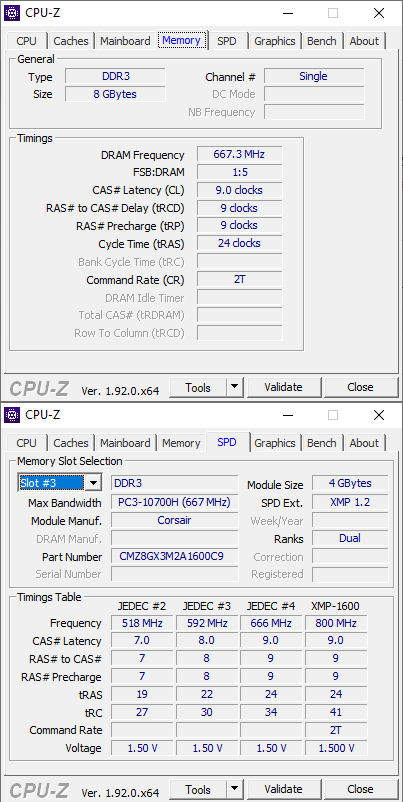Select the Mainboard tab in bottom window
Image resolution: width=403 pixels, height=802 pixels.
(x=125, y=443)
